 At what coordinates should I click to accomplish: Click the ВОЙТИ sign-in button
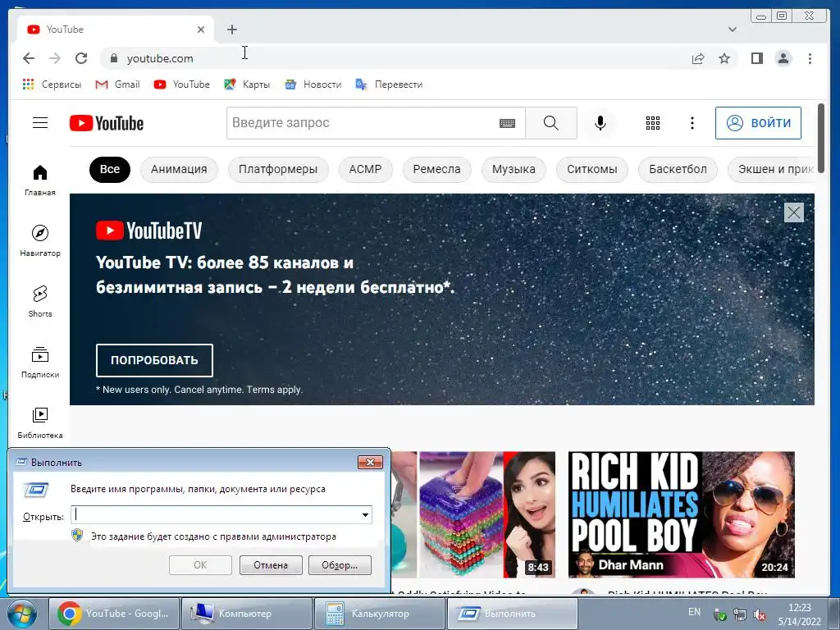tap(758, 123)
